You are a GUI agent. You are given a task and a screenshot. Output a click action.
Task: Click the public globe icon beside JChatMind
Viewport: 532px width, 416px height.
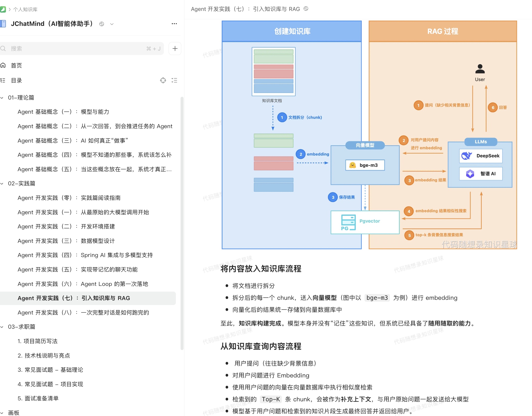[x=102, y=24]
